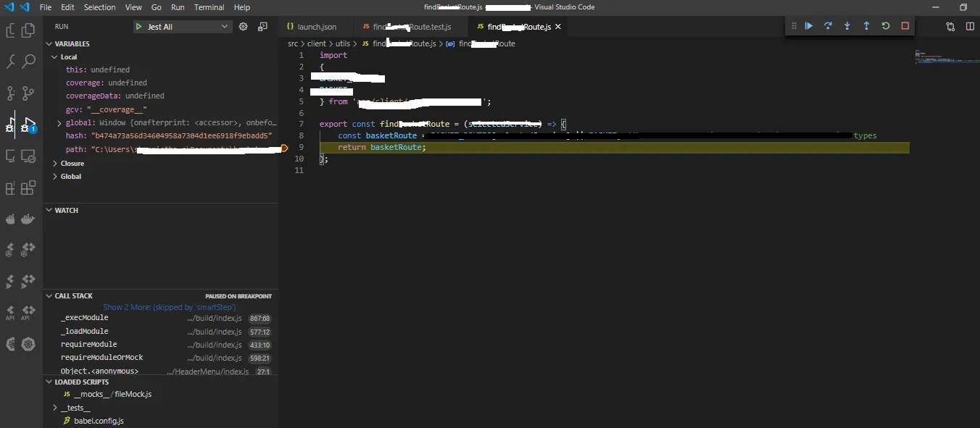Select the 'this: undefined' variable
Screen dimensions: 980x428
[x=161, y=70]
